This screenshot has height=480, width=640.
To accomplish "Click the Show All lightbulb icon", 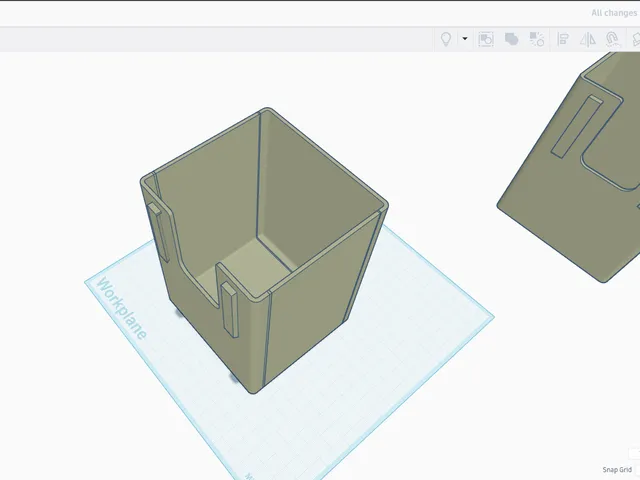I will (446, 39).
